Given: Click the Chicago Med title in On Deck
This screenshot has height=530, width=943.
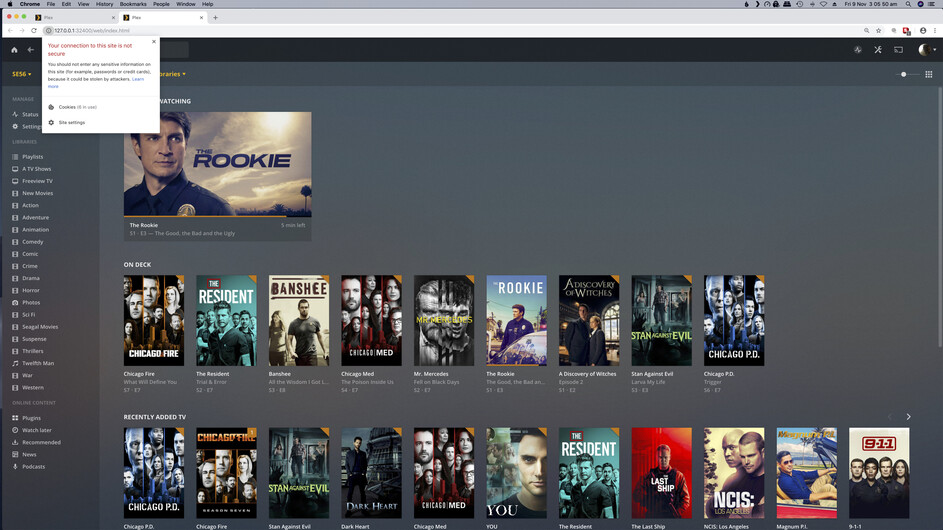Looking at the screenshot, I should (x=357, y=374).
